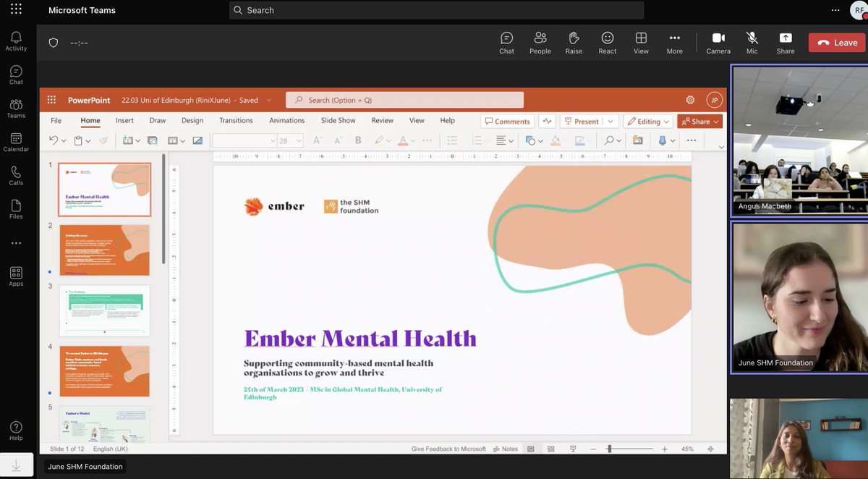Expand the PowerPoint ribbon chevron
Screen dimensions: 868x479
(721, 147)
